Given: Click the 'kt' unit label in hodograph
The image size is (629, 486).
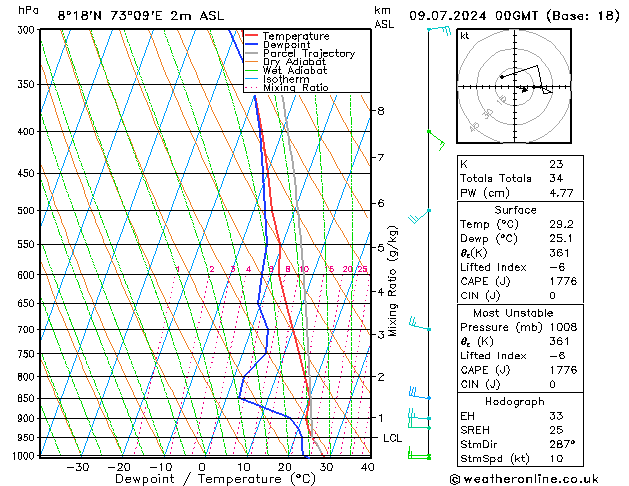Looking at the screenshot, I should (x=465, y=36).
